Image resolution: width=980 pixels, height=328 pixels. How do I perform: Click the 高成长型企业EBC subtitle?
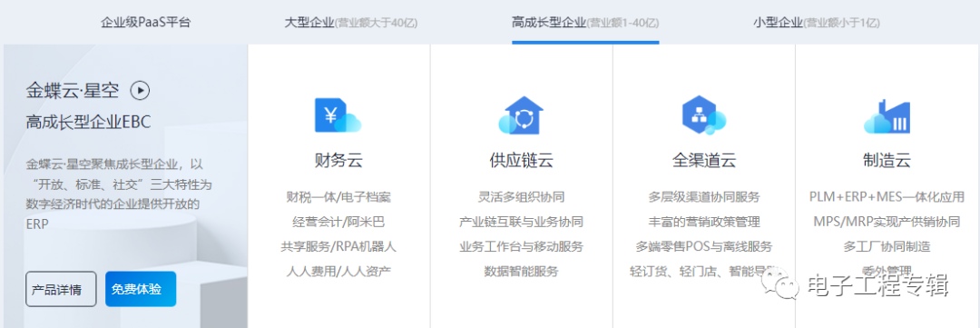pos(88,122)
